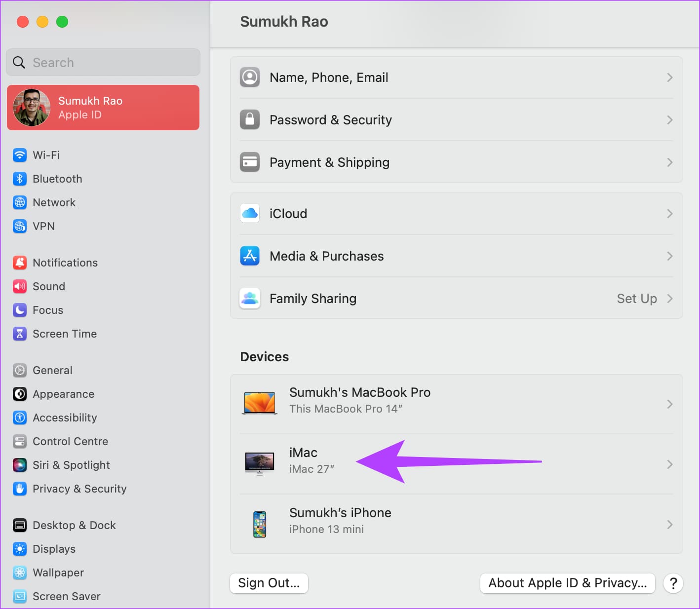Open Media & Purchases App Store icon

click(250, 256)
